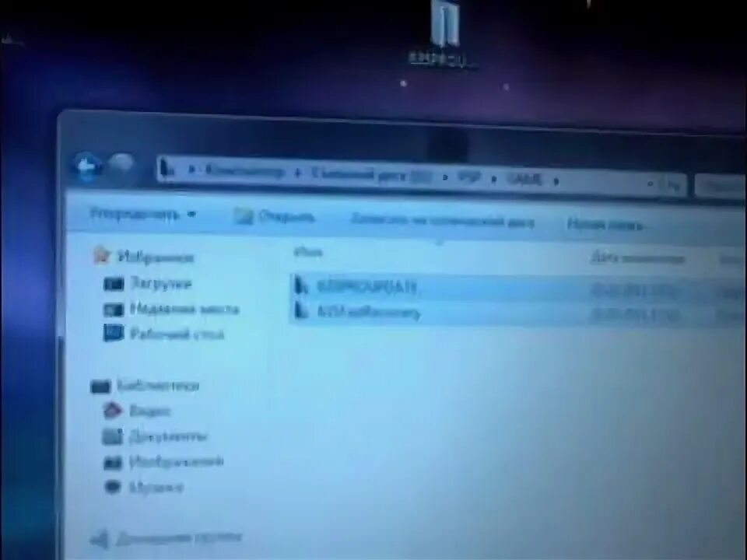Create a folder with Новая папка

[605, 224]
